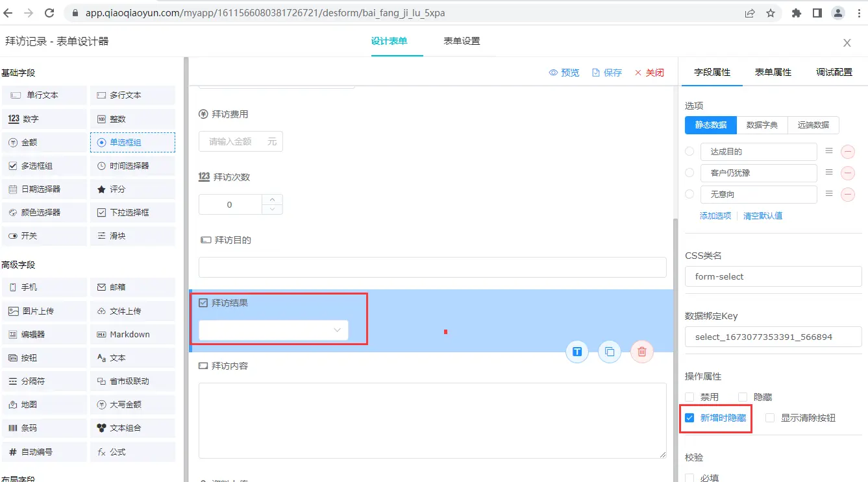The width and height of the screenshot is (868, 482).
Task: Add the 大写金额 uppercase amount field
Action: 132,404
